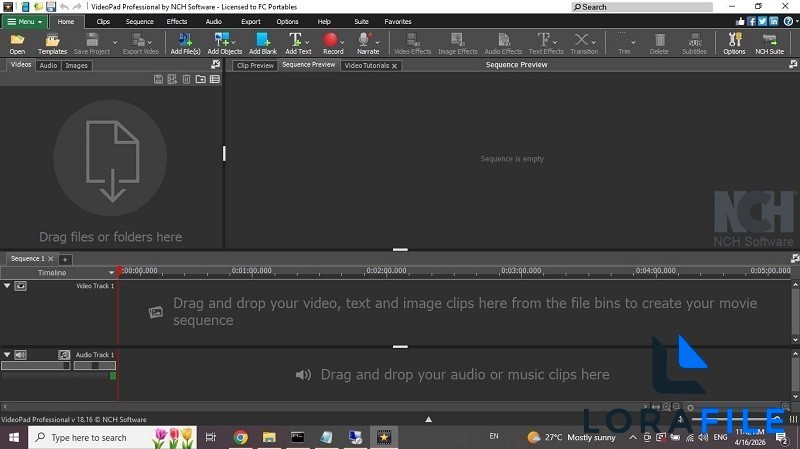Click the timeline zoom out magnifier
800x449 pixels.
coord(677,407)
